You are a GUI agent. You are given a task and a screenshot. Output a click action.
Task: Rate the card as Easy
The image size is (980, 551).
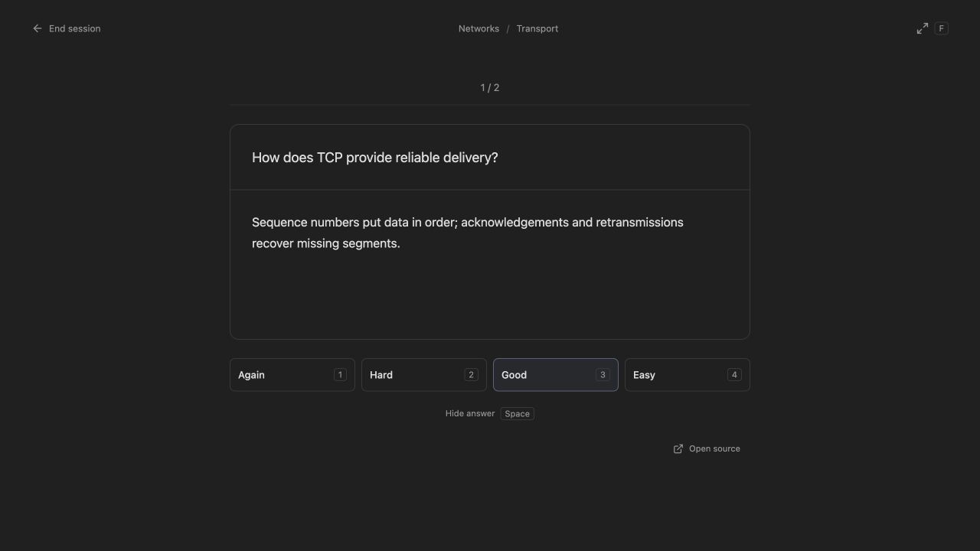[x=688, y=375]
